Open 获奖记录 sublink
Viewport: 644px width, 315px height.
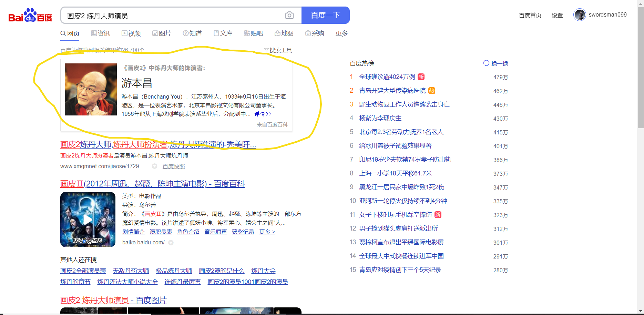tap(243, 232)
